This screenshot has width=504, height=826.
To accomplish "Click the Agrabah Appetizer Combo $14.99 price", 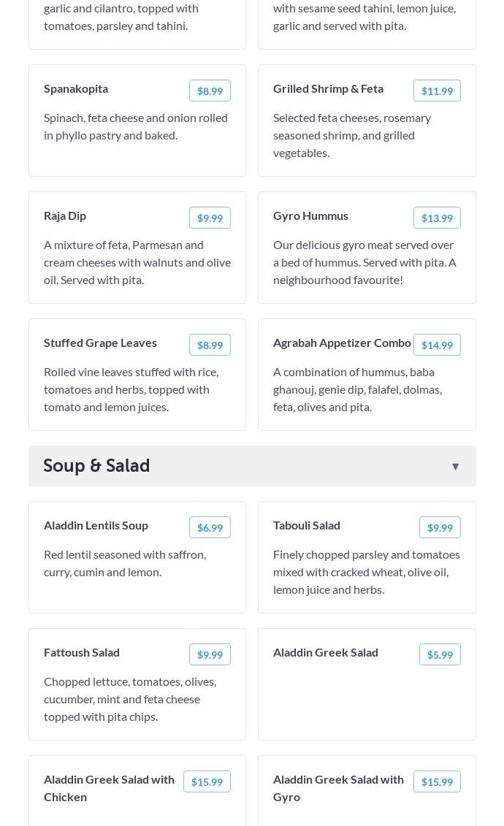I will click(x=437, y=345).
